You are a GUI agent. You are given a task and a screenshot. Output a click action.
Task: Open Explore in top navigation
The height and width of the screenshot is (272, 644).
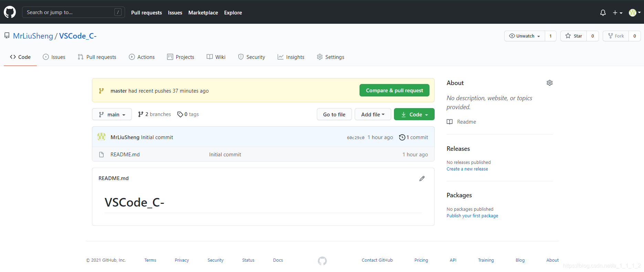pyautogui.click(x=233, y=13)
